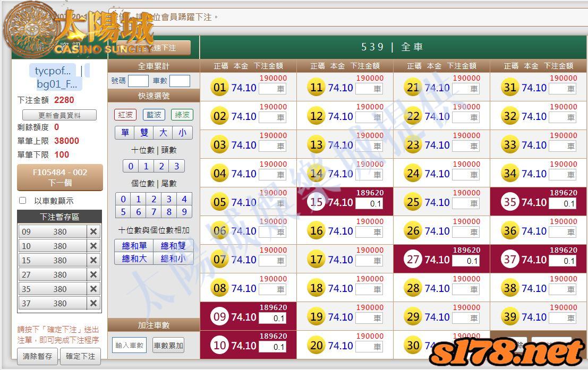Viewport: 588px width, 370px height.
Task: Deselect white ball number 37
Action: tap(509, 260)
